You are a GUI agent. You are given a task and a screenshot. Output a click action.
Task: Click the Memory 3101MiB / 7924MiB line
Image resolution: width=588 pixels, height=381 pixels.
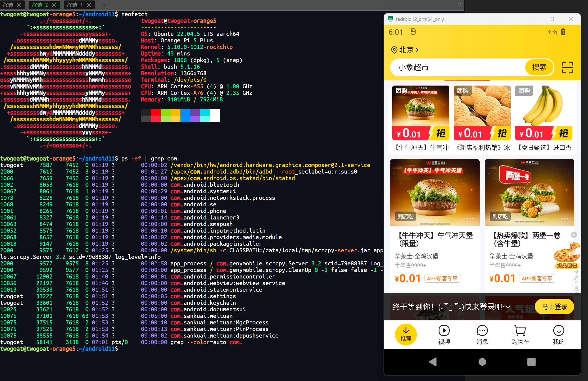click(182, 99)
